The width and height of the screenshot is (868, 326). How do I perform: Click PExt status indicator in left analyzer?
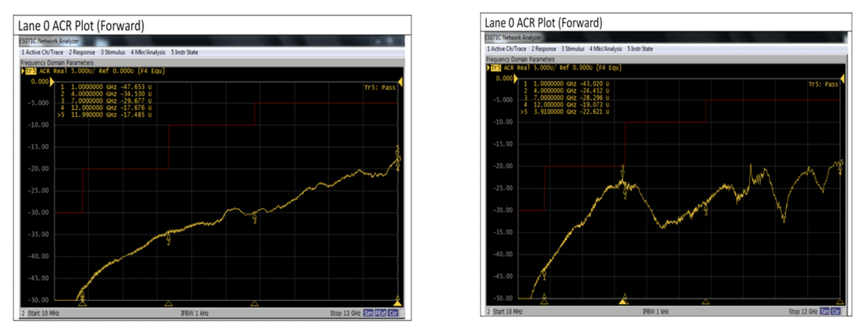[381, 313]
